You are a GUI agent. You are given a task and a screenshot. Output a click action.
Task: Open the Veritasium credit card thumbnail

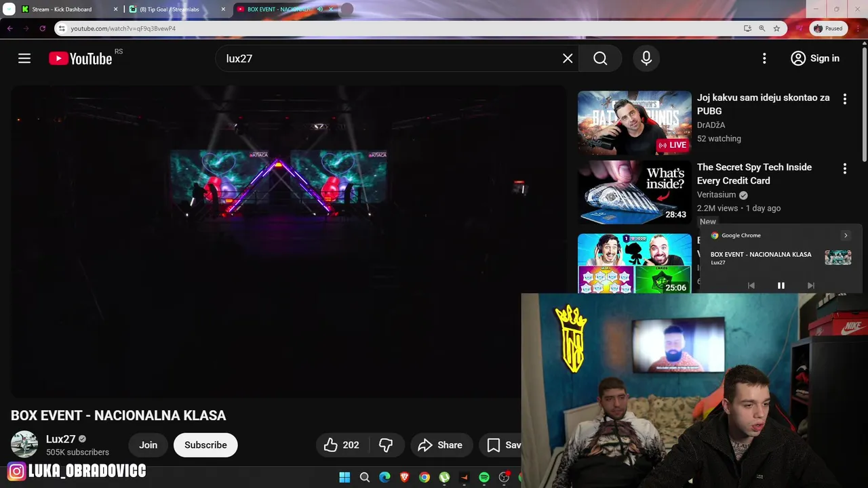[x=635, y=192]
